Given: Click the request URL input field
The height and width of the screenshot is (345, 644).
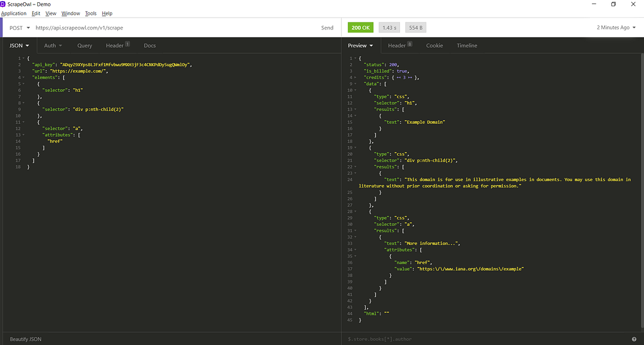Looking at the screenshot, I should 174,28.
